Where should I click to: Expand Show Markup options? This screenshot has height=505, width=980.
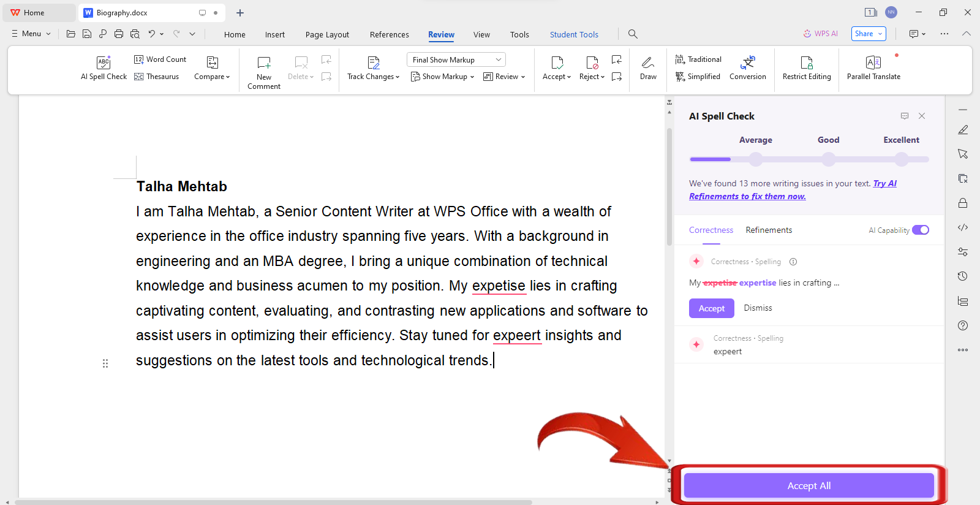(x=443, y=77)
